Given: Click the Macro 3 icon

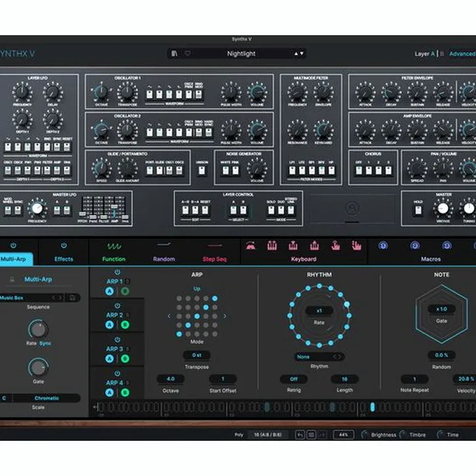Looking at the screenshot, I should point(446,245).
